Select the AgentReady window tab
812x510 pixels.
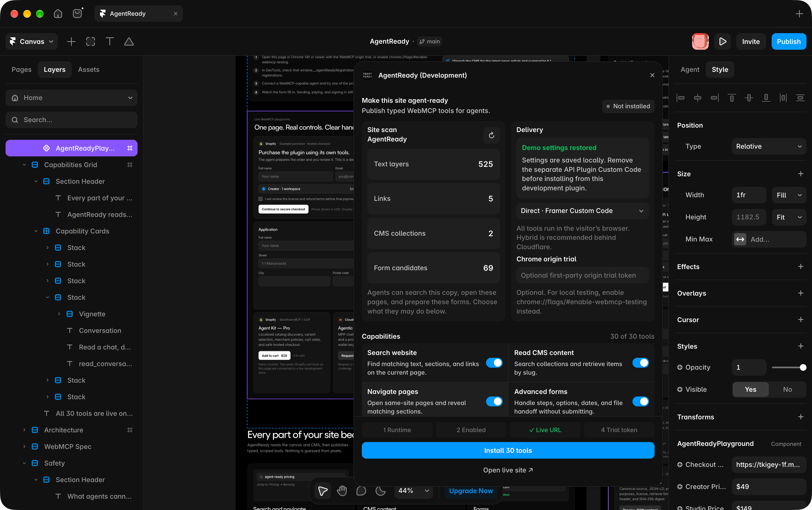click(x=139, y=14)
